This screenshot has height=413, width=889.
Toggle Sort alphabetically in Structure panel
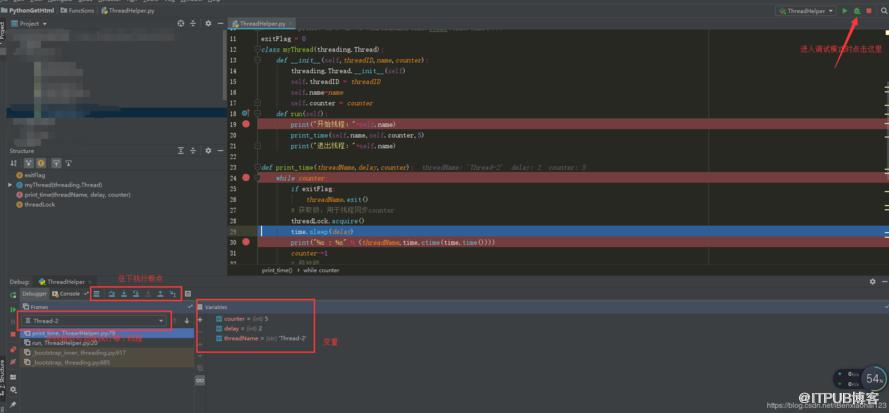(x=14, y=163)
